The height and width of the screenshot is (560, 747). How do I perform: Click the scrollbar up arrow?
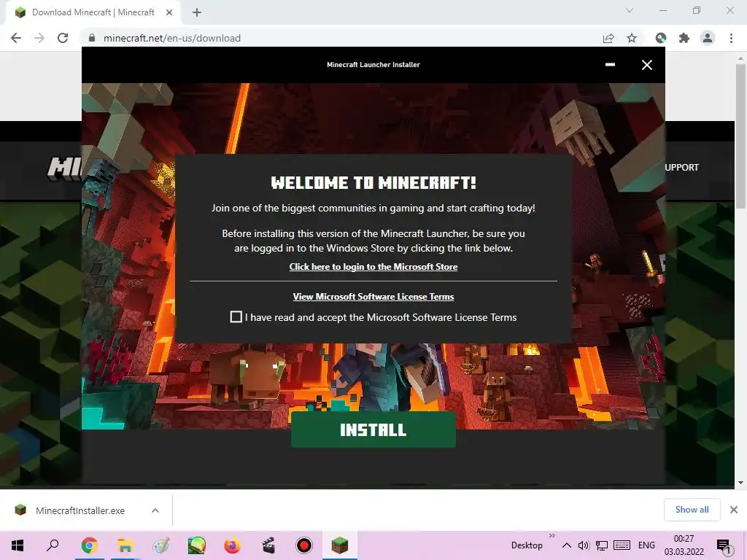point(740,57)
